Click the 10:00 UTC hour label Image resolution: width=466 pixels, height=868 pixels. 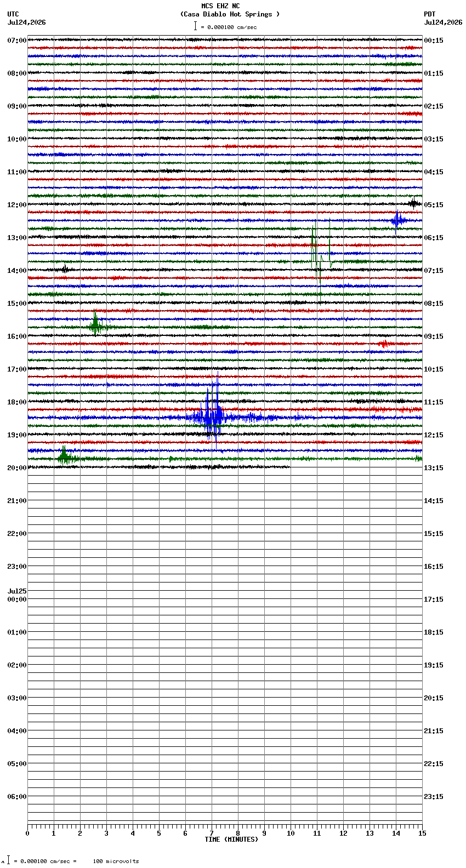(17, 139)
